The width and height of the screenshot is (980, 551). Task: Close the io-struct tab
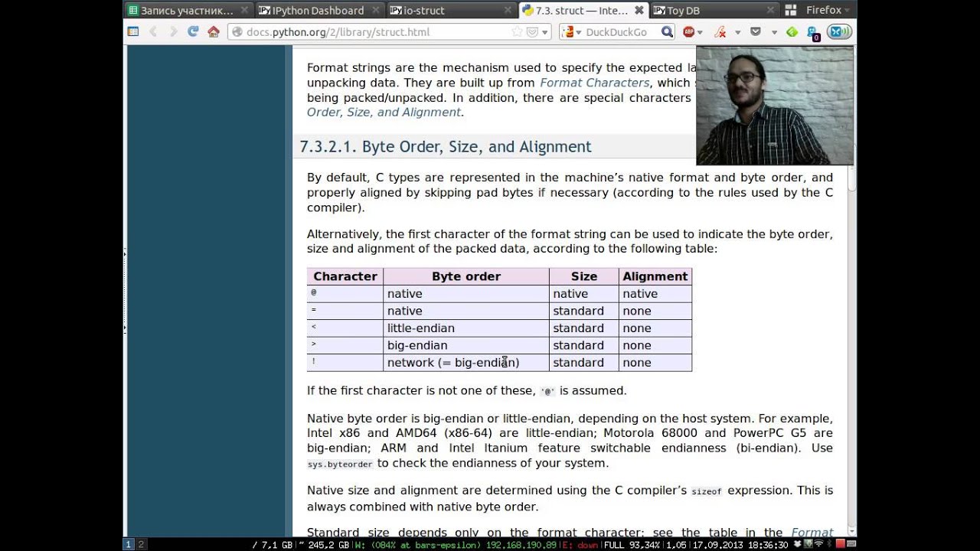507,11
